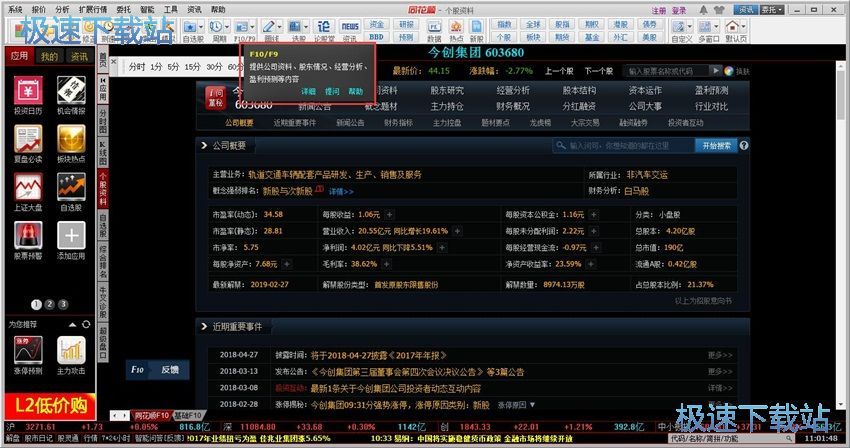
Task: Open the 复盘必读 app
Action: click(28, 139)
